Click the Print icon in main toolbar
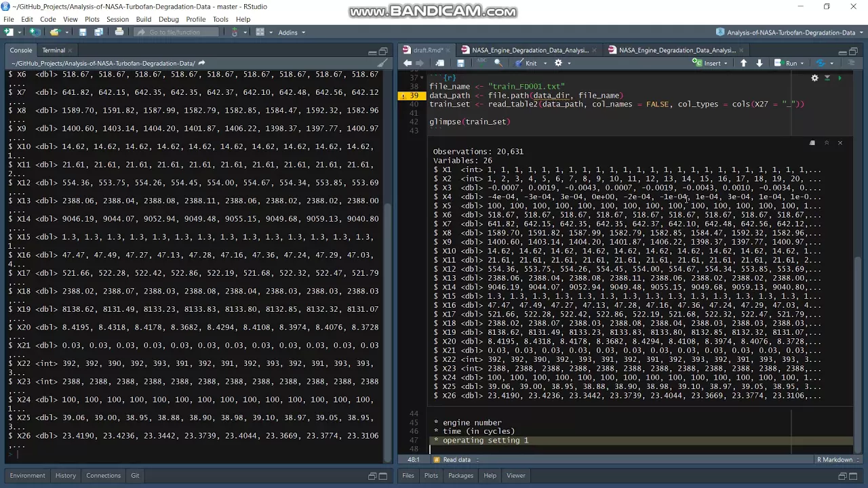Viewport: 868px width, 488px height. point(119,32)
